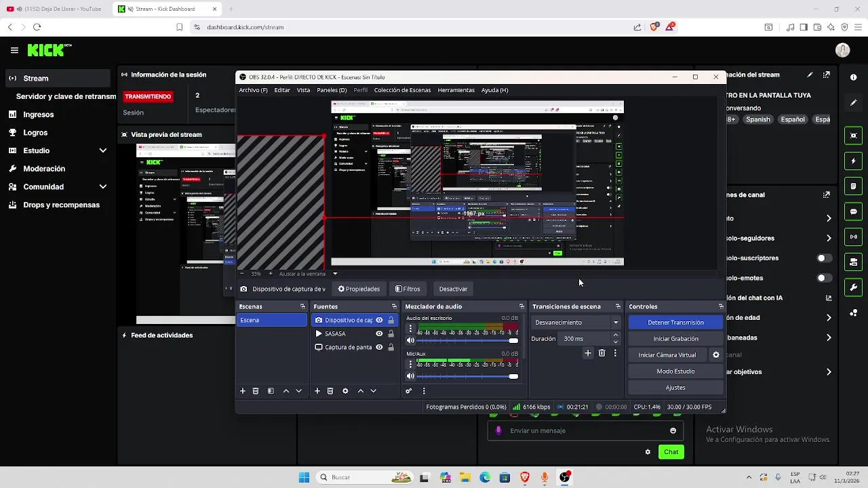The width and height of the screenshot is (868, 488).
Task: Expand Comunidad section in Kick sidebar
Action: point(103,186)
